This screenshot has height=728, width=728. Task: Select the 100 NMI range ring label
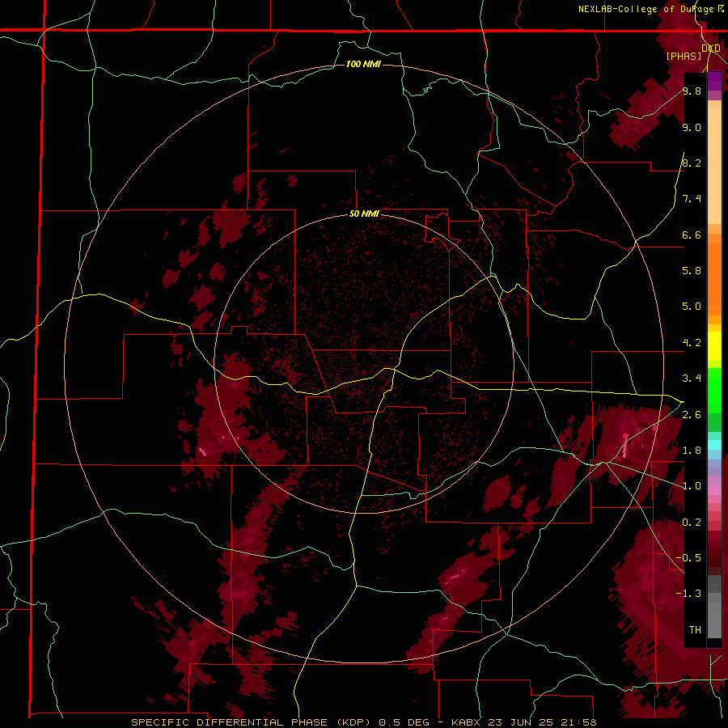(x=363, y=64)
